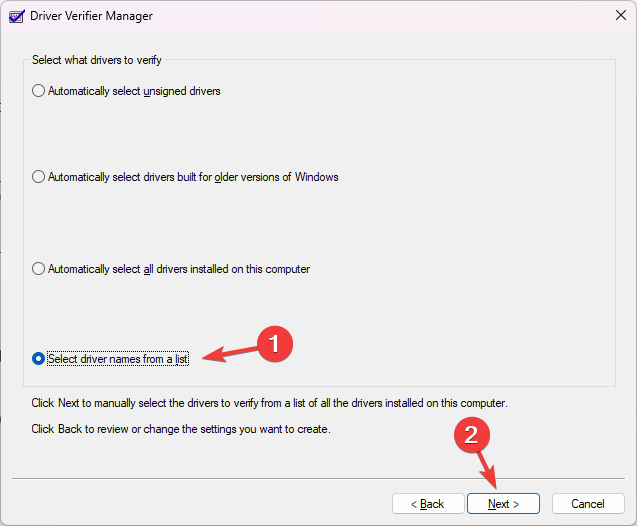
Task: Proceed with the Next button
Action: point(503,504)
